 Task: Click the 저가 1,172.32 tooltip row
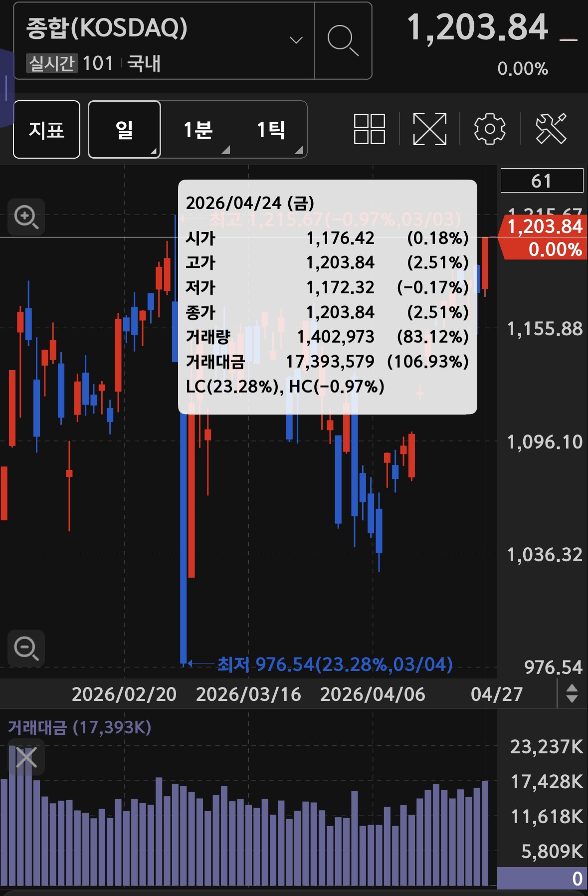[x=327, y=287]
